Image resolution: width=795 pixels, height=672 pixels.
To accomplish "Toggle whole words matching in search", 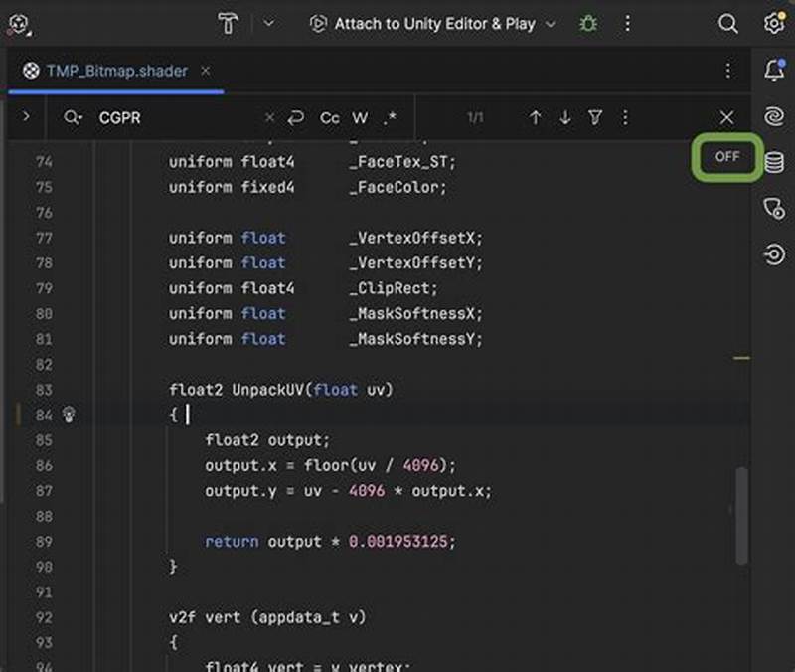I will tap(360, 117).
